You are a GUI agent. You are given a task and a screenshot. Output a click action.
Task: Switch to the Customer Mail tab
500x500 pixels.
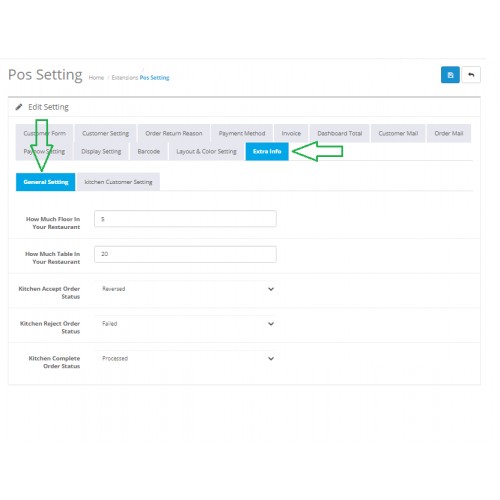click(398, 133)
